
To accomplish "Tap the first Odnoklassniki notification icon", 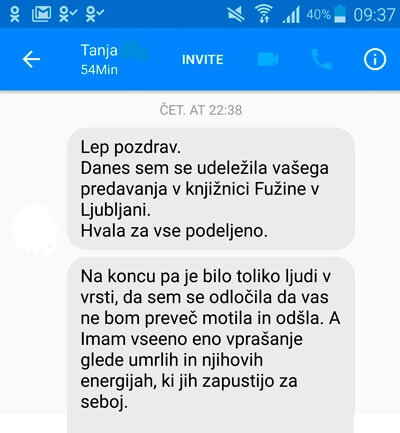I will (x=15, y=14).
